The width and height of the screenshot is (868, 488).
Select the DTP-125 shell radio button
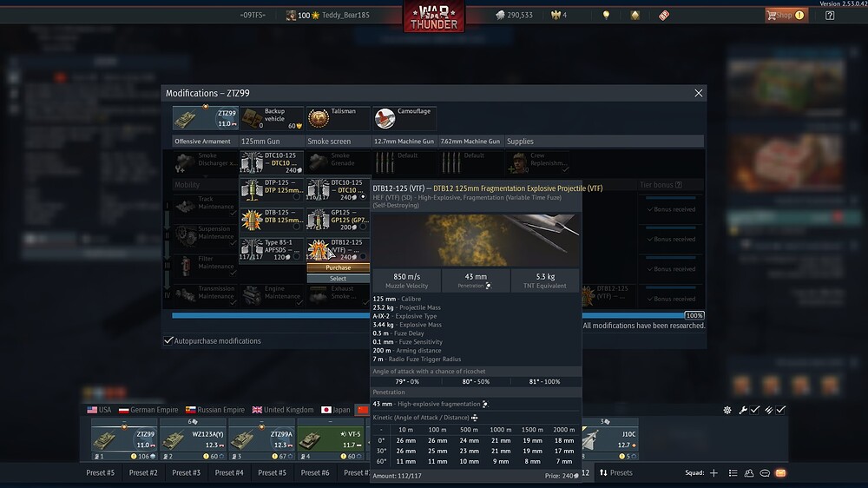[298, 197]
